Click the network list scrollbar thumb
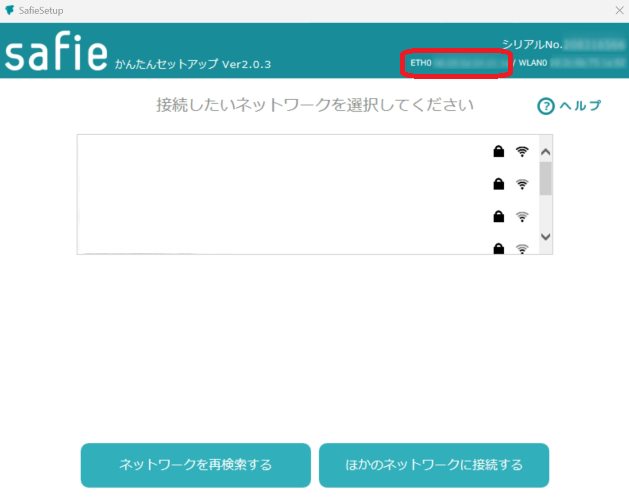 (x=546, y=179)
